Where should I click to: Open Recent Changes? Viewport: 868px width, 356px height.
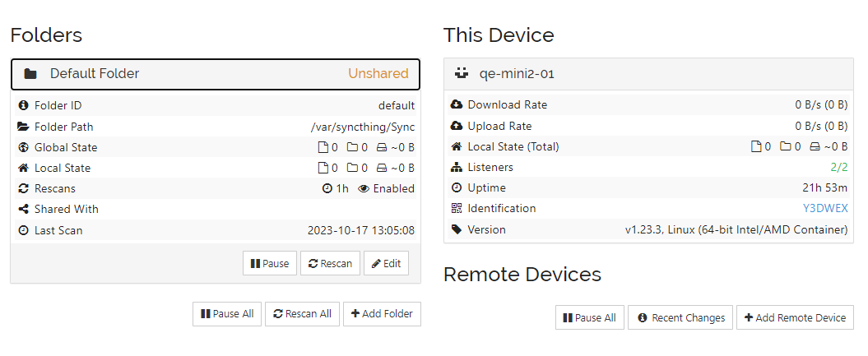[680, 317]
